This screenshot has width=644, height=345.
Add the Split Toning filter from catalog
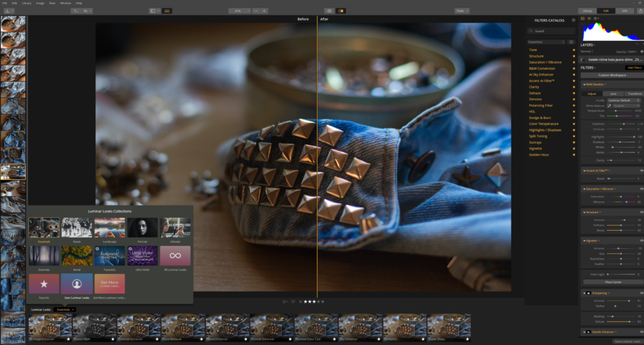click(x=538, y=136)
